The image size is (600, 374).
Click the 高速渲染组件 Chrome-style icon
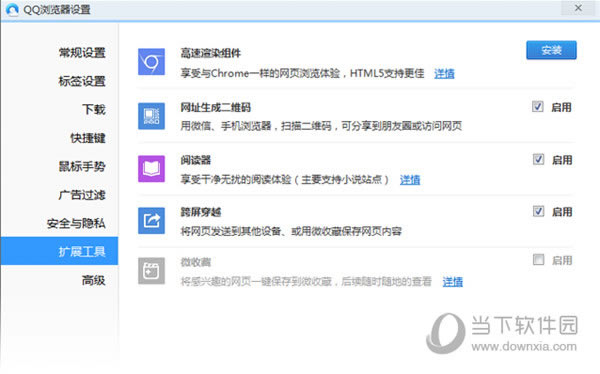coord(152,62)
